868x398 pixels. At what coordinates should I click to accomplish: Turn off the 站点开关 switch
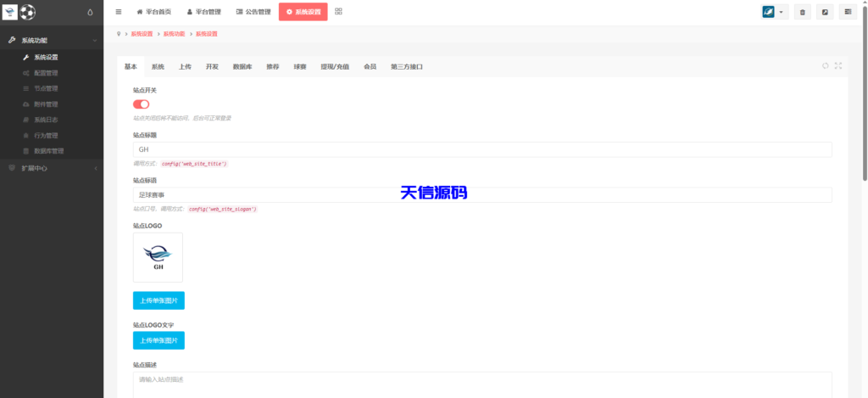point(142,104)
